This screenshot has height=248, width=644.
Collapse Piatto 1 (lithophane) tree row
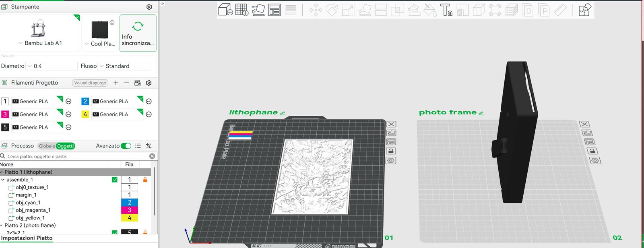tap(2, 172)
